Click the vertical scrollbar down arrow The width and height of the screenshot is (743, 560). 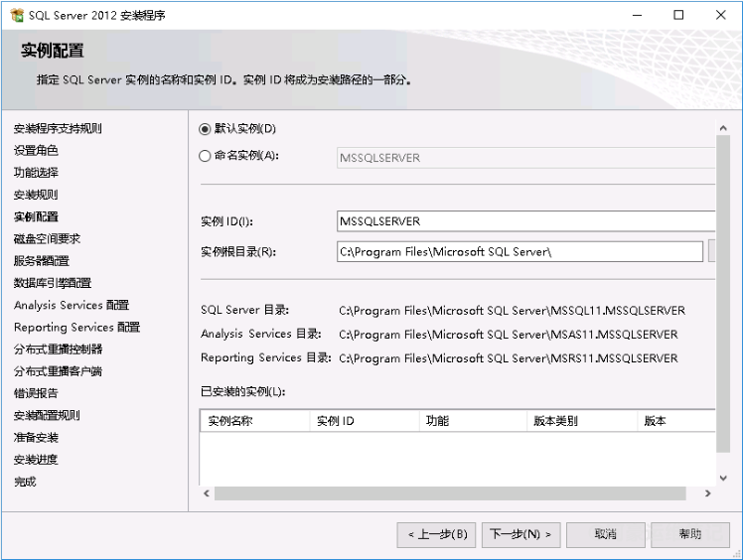pyautogui.click(x=724, y=475)
